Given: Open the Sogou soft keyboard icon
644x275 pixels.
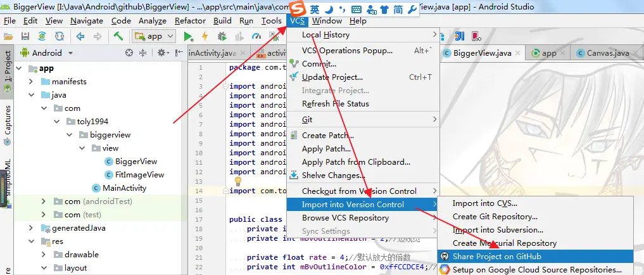Looking at the screenshot, I should pyautogui.click(x=357, y=9).
